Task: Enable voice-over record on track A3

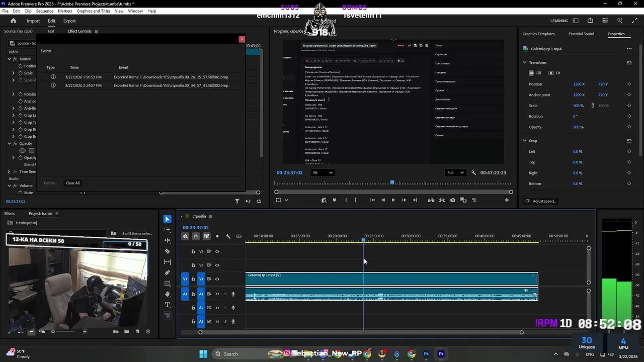Action: [x=233, y=321]
